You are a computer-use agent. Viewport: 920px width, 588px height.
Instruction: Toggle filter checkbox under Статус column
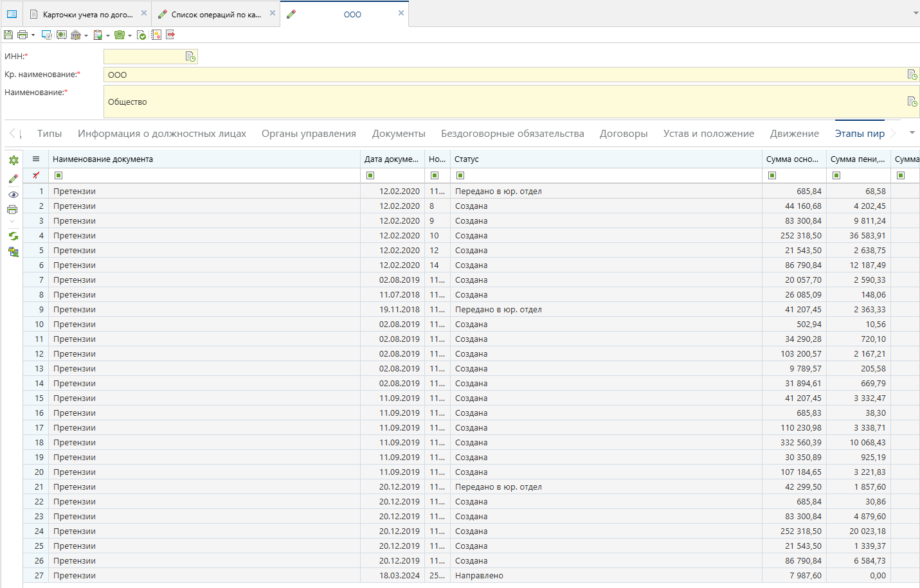(x=460, y=175)
